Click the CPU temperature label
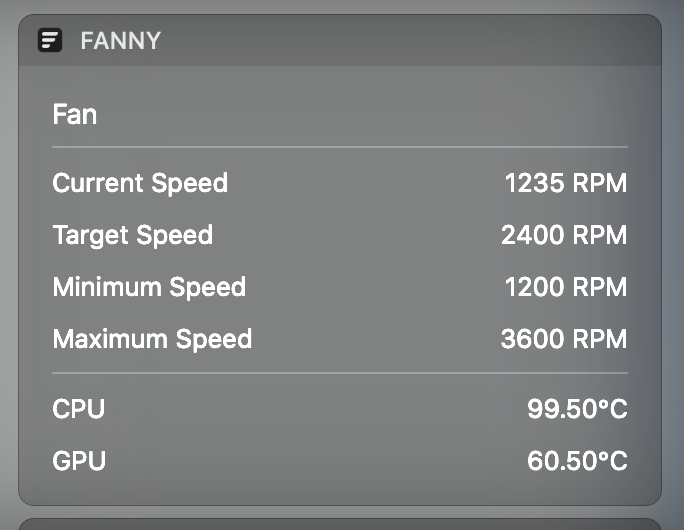This screenshot has width=684, height=530. pos(79,409)
